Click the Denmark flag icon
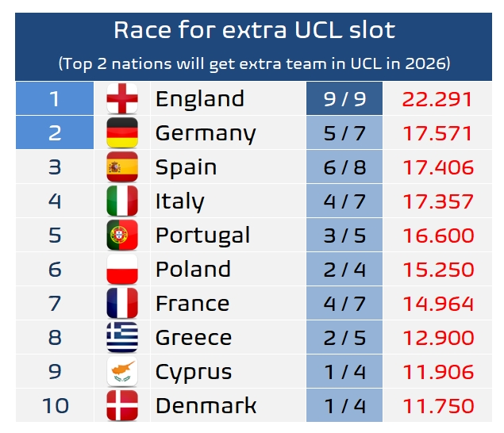The width and height of the screenshot is (504, 433). click(x=122, y=406)
